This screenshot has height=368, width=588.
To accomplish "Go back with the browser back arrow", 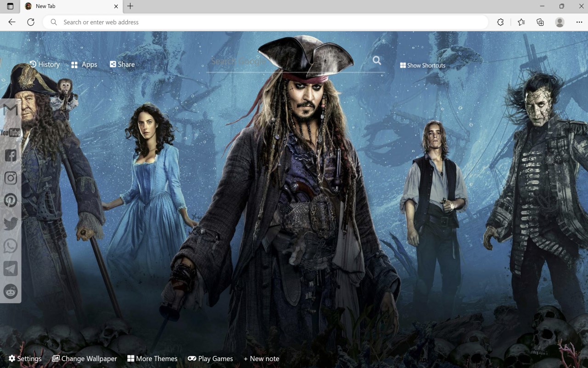I will 12,22.
